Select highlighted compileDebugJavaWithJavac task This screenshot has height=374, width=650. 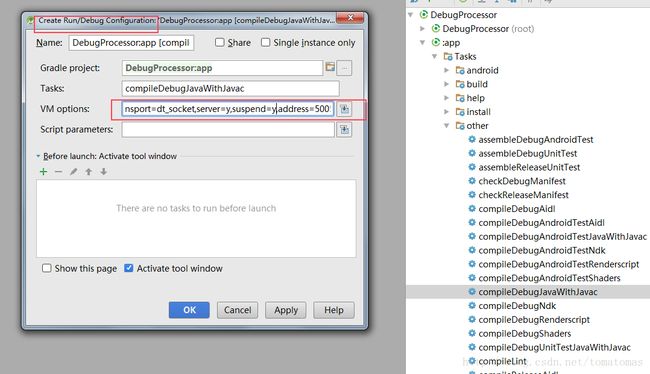(x=538, y=292)
